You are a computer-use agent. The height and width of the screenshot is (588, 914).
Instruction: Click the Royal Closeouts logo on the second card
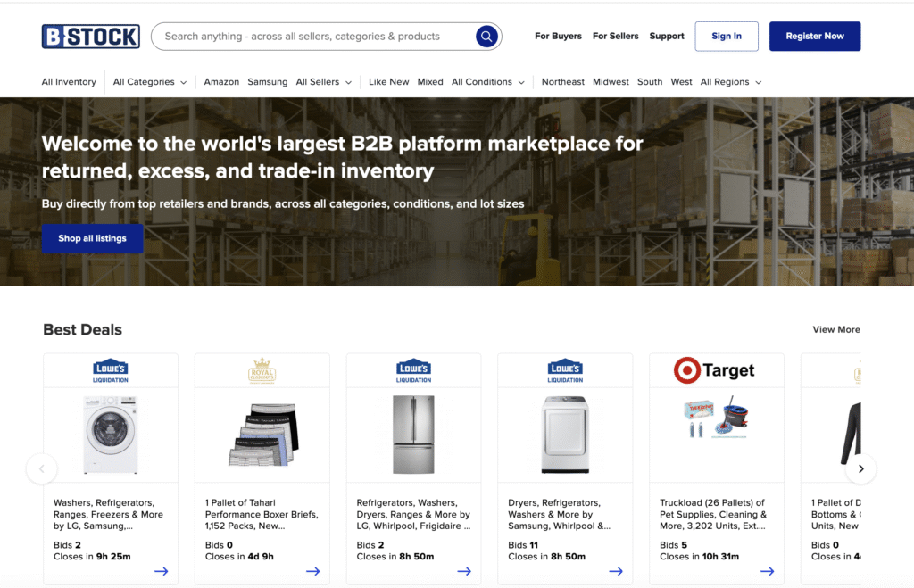pyautogui.click(x=262, y=369)
